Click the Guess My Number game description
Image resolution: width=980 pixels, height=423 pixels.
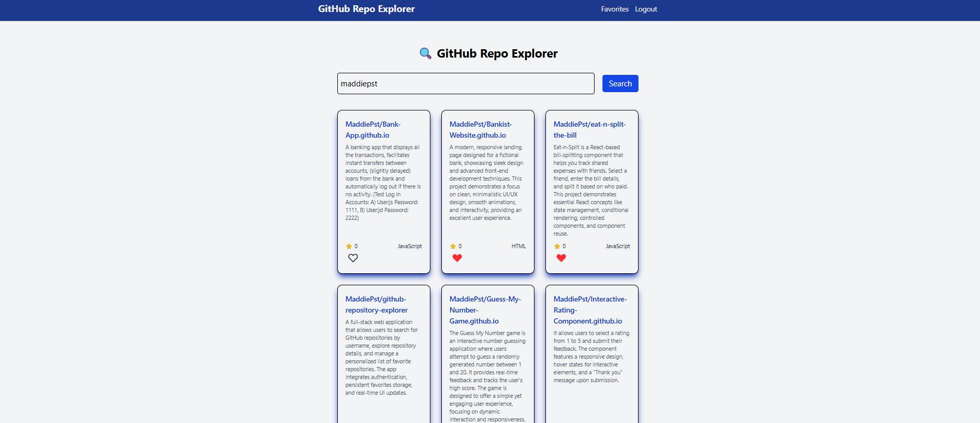[487, 376]
